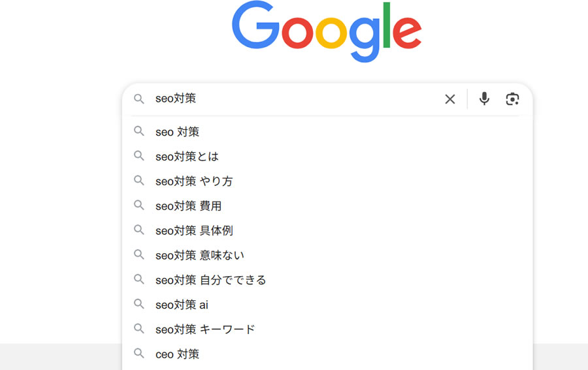The image size is (588, 370).
Task: Click the magnifier icon beside 'seo対策 費用' suggestion
Action: pyautogui.click(x=139, y=205)
